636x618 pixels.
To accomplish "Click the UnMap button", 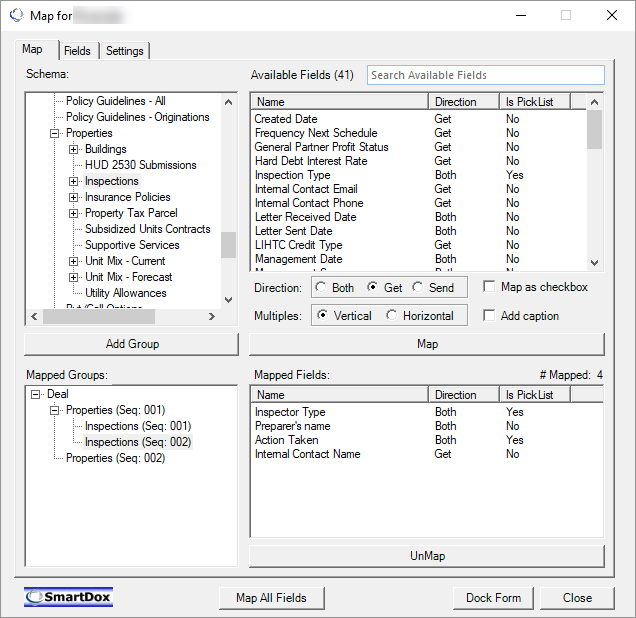I will (427, 556).
